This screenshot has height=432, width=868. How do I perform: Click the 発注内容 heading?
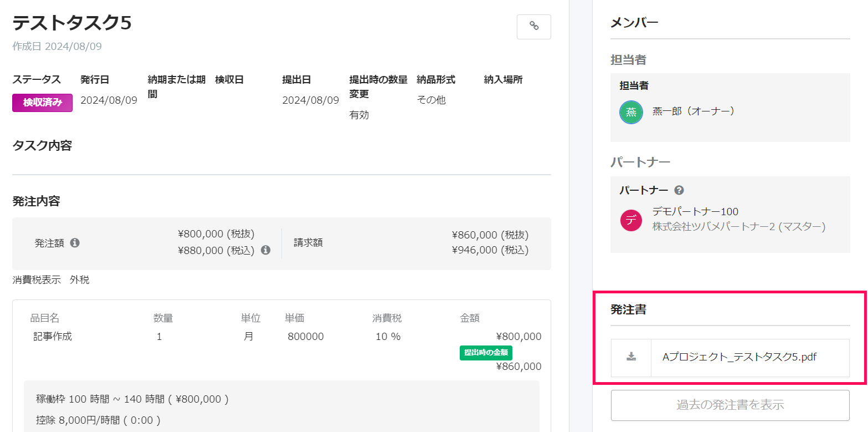[x=36, y=201]
